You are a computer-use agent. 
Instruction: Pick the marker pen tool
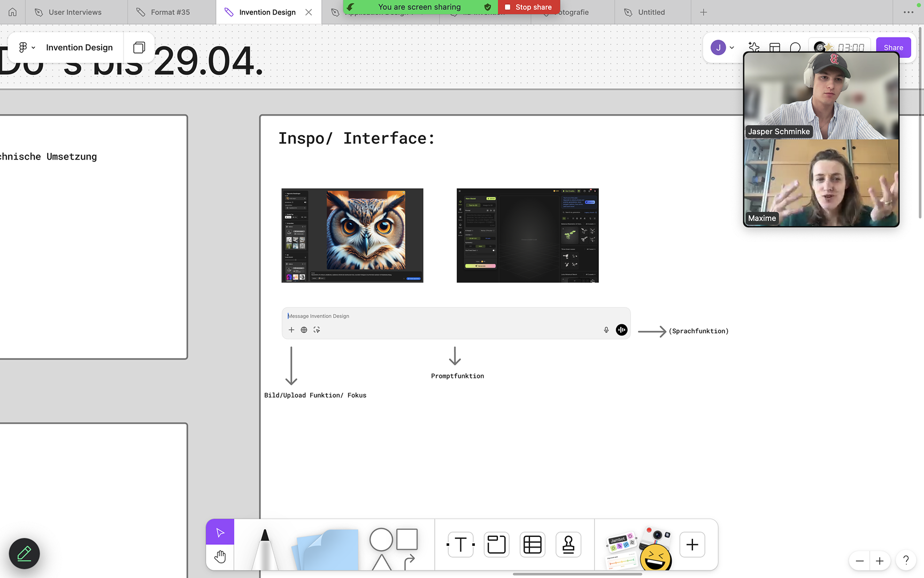265,549
